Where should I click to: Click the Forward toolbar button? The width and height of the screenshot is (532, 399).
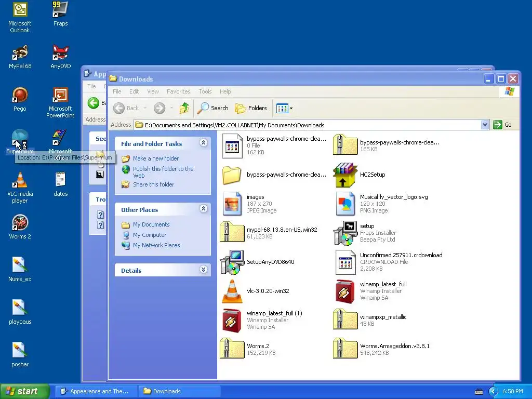159,108
